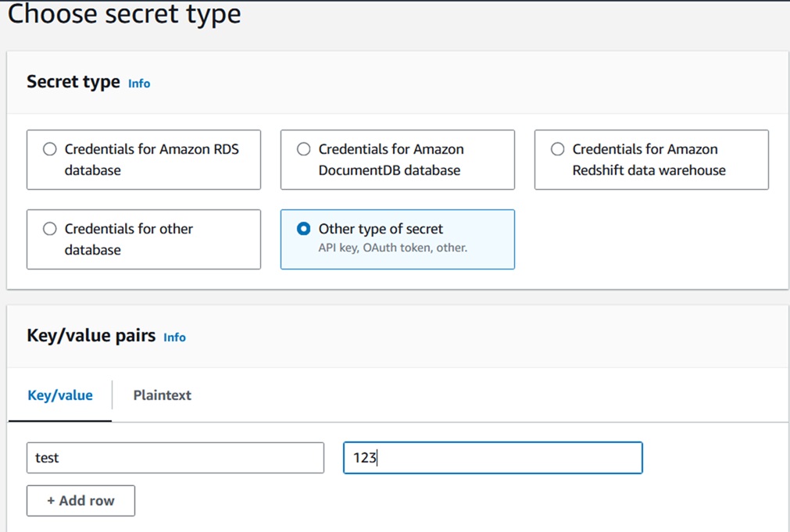The image size is (790, 532).
Task: Click the plus icon in Add row
Action: pyautogui.click(x=51, y=501)
